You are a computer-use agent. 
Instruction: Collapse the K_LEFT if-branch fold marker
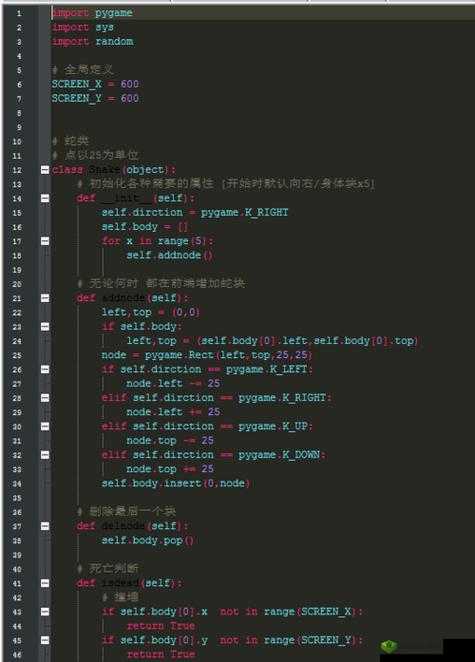[45, 369]
